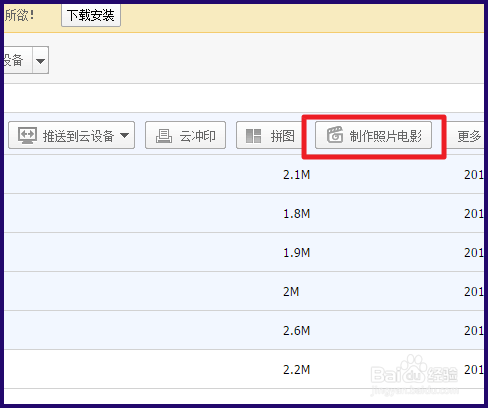Click the clapperboard icon on 制作照片电影
This screenshot has width=488, height=408.
(x=335, y=135)
